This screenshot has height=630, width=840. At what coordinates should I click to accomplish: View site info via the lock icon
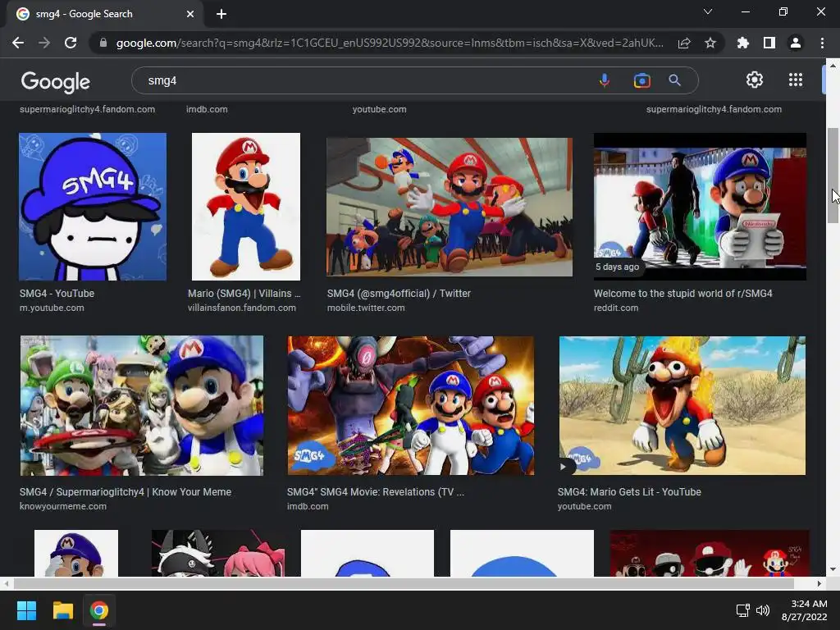tap(103, 43)
